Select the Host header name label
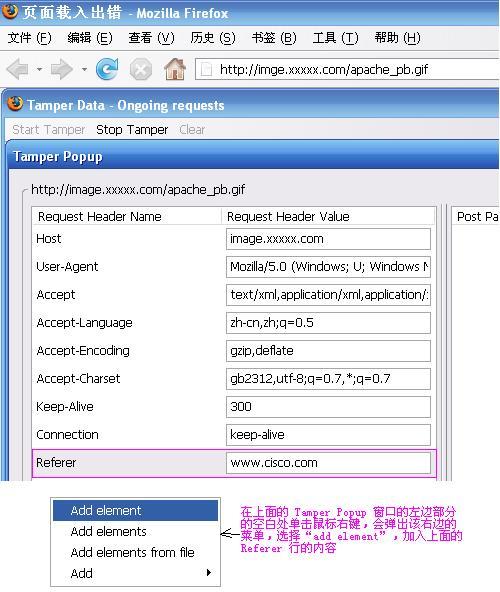This screenshot has width=500, height=592. point(49,239)
